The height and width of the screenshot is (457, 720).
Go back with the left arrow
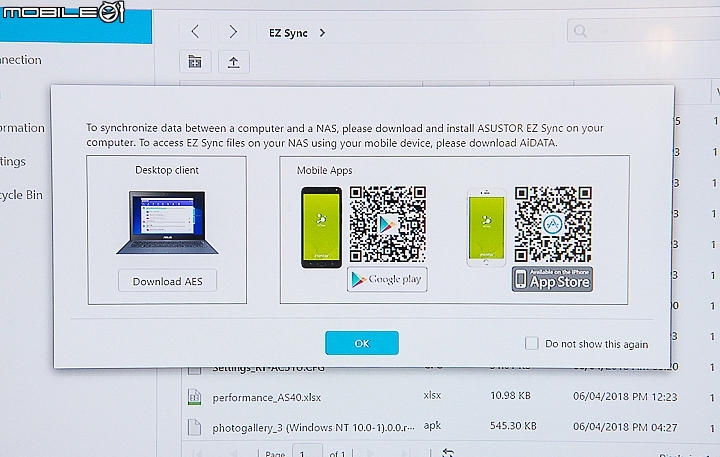[x=195, y=32]
